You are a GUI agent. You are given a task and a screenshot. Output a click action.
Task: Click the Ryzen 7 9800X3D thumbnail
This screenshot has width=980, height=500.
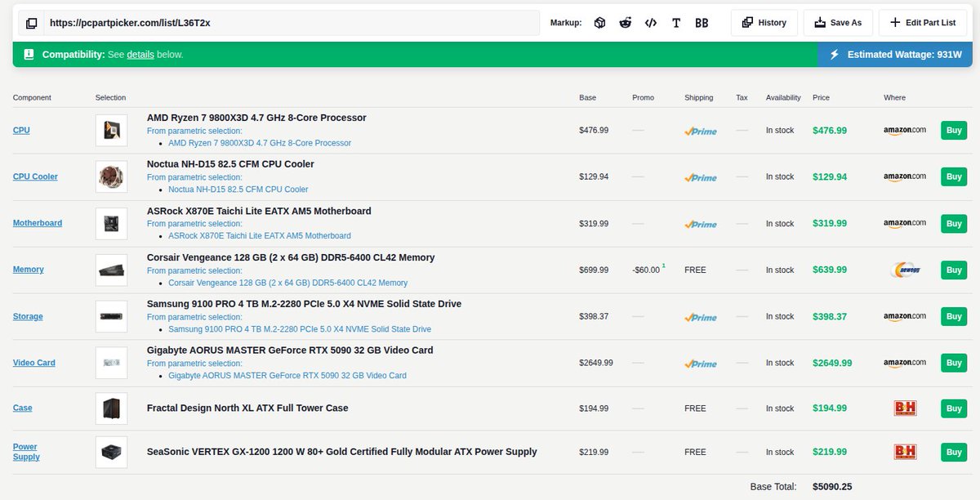tap(111, 130)
